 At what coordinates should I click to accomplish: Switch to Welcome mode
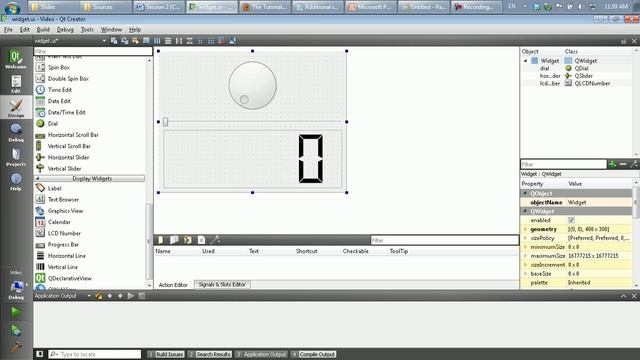click(x=16, y=59)
